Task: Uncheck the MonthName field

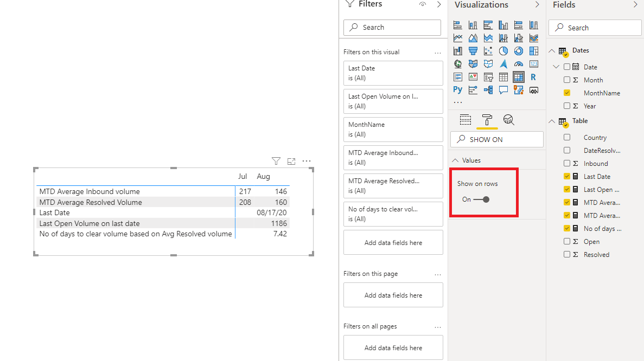Action: [567, 93]
